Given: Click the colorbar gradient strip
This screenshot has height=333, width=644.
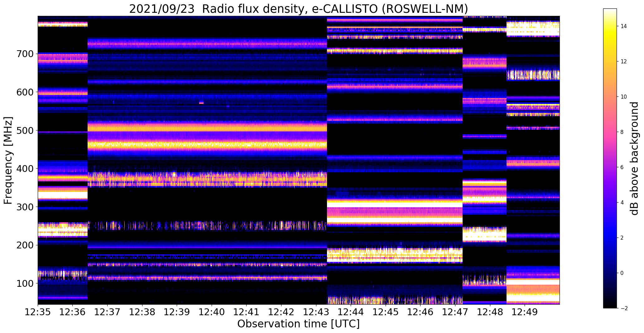Looking at the screenshot, I should [610, 158].
